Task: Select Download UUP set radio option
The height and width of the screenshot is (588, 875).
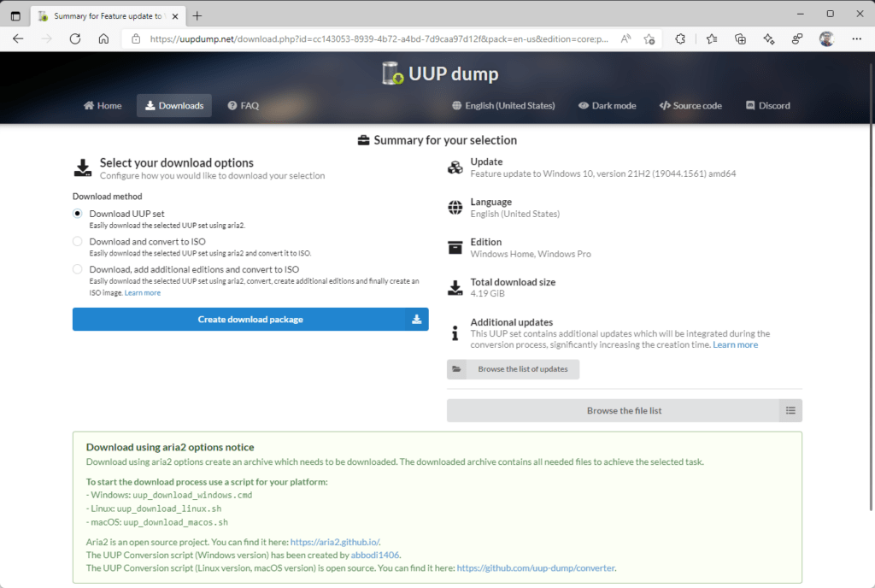Action: pos(78,214)
